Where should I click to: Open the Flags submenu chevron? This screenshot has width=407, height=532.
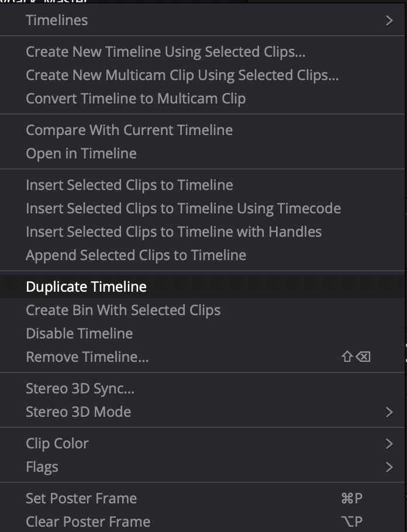coord(389,467)
